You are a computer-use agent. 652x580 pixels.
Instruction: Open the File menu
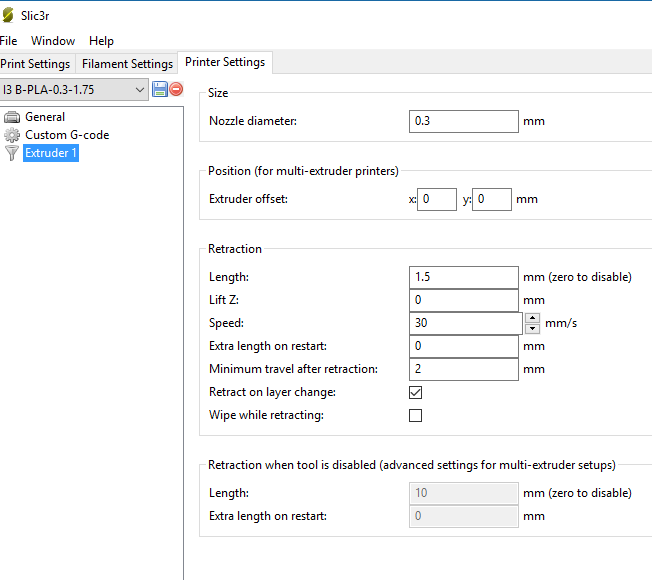9,41
